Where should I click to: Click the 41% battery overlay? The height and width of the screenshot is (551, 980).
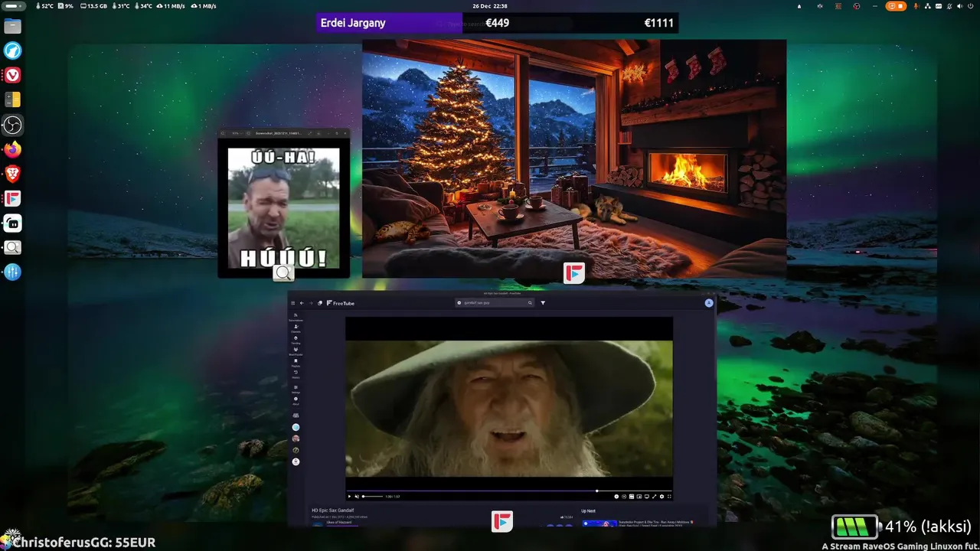[x=902, y=527]
